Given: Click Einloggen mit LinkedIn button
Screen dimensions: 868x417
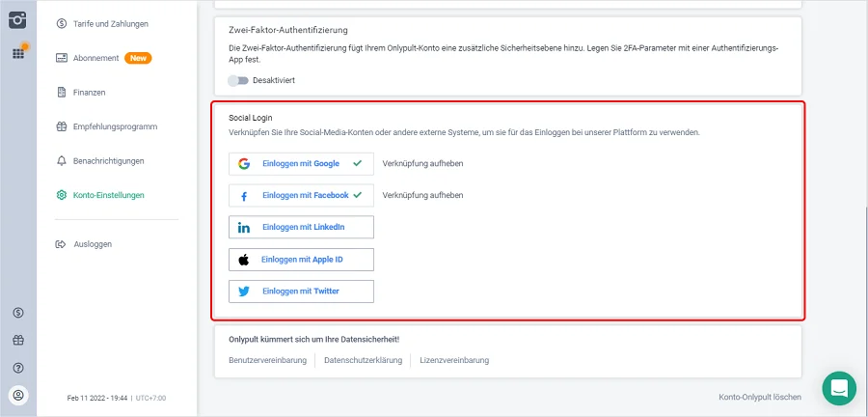Looking at the screenshot, I should pyautogui.click(x=301, y=228).
